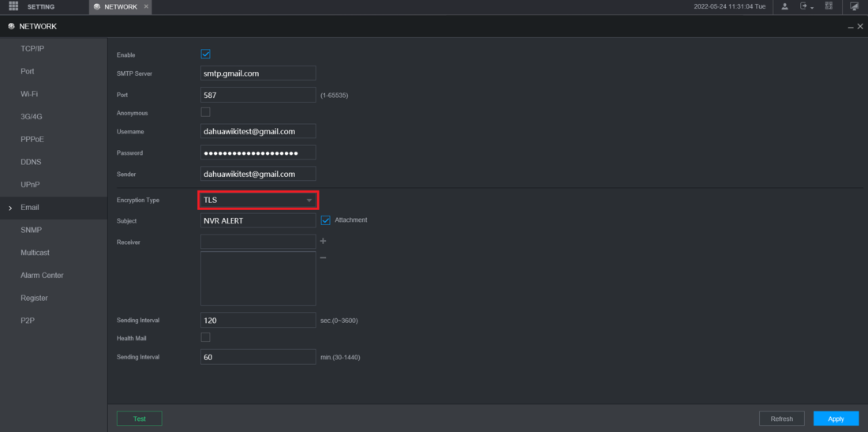This screenshot has width=868, height=432.
Task: Open the Encryption Type dropdown
Action: tap(258, 201)
